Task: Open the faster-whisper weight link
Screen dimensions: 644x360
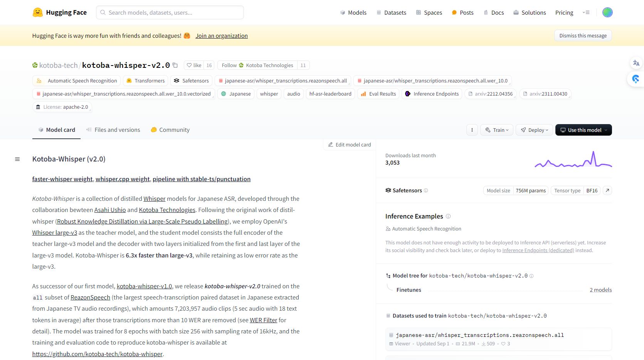Action: click(62, 179)
